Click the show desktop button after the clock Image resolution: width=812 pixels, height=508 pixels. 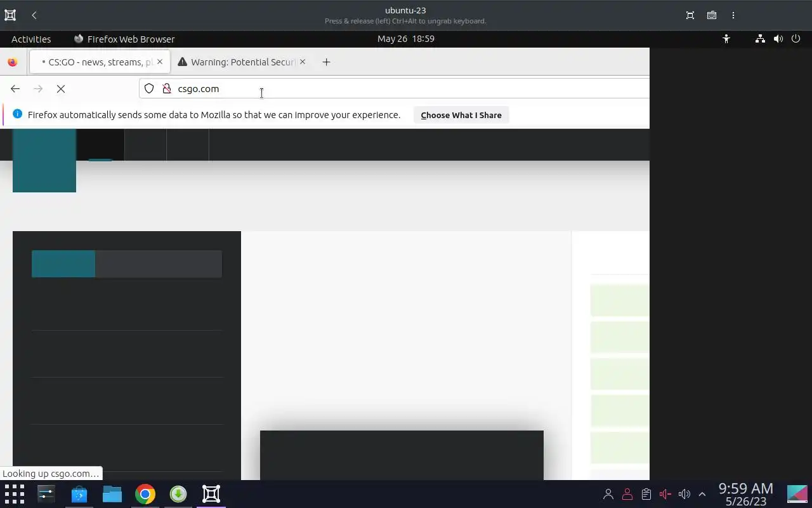(797, 494)
